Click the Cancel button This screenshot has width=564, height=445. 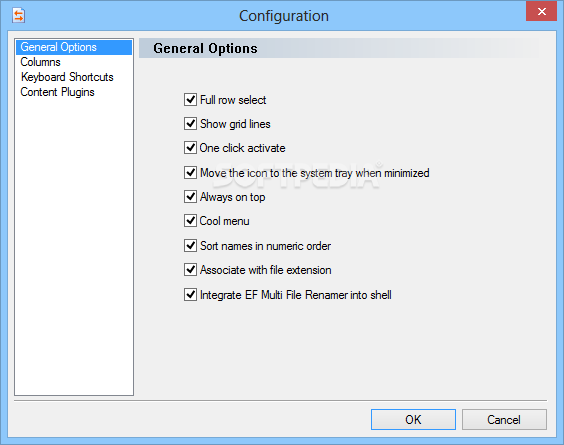tap(504, 419)
